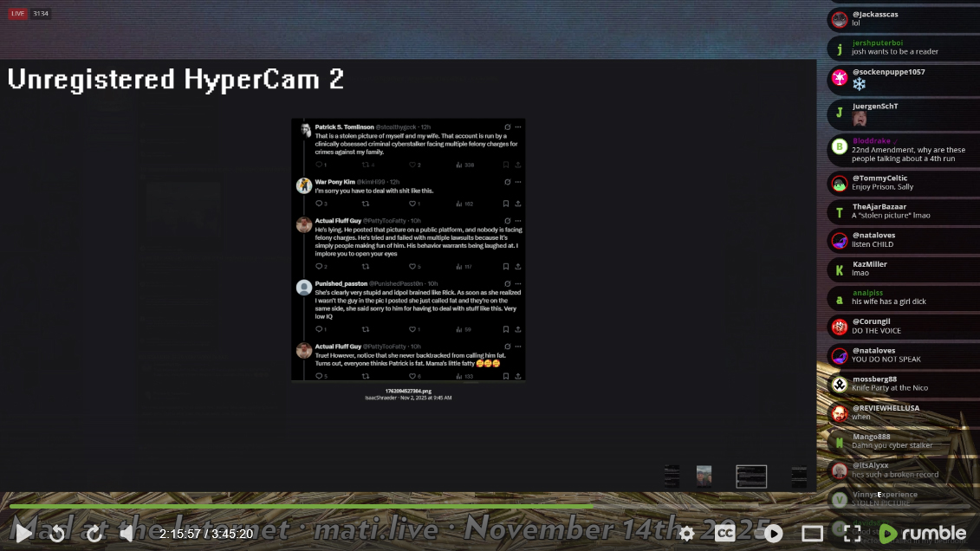Screen dimensions: 980x551
Task: Toggle the autoplay circle button
Action: tap(773, 533)
